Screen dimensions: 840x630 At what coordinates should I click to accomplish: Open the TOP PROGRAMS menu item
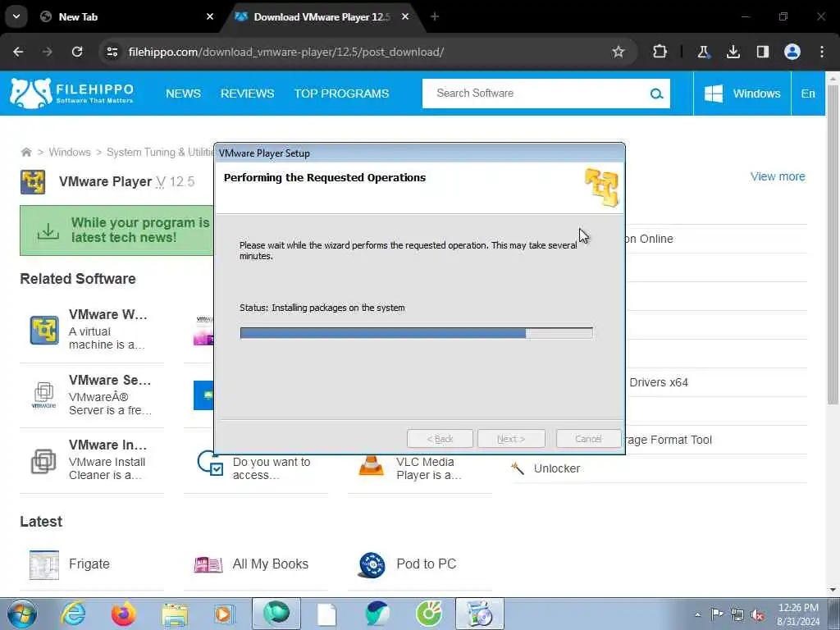coord(341,94)
